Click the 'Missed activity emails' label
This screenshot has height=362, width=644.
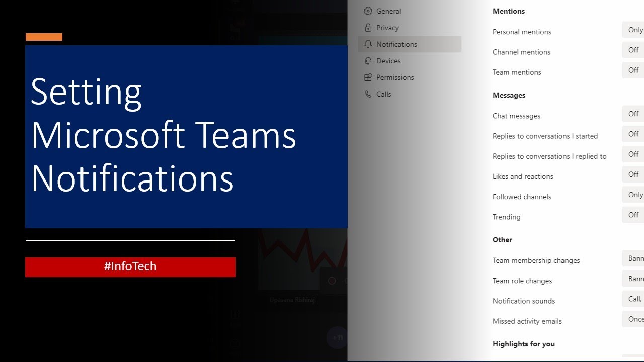[527, 321]
